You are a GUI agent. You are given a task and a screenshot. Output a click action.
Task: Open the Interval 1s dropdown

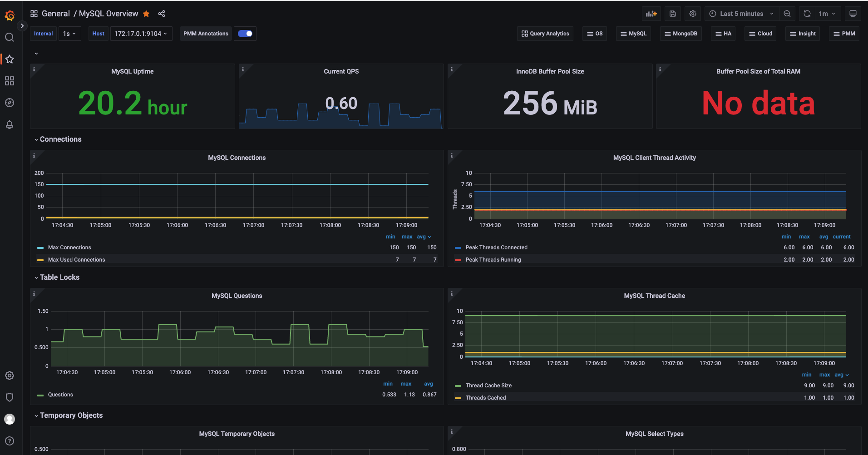pos(69,34)
